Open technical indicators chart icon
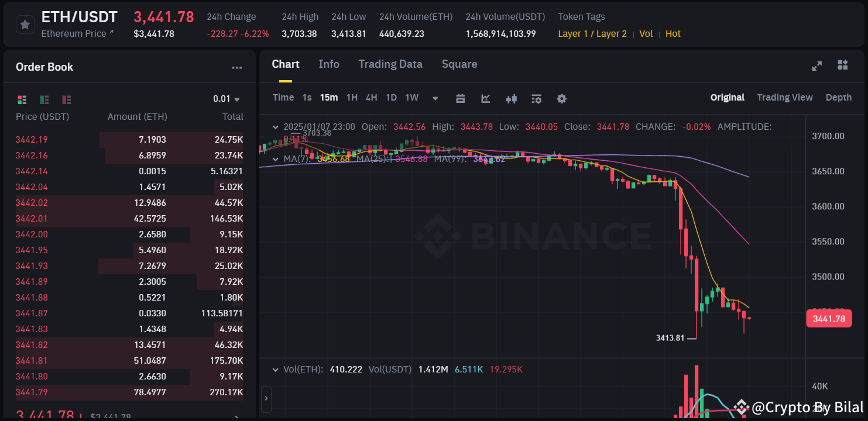Viewport: 868px width, 421px height. click(486, 98)
